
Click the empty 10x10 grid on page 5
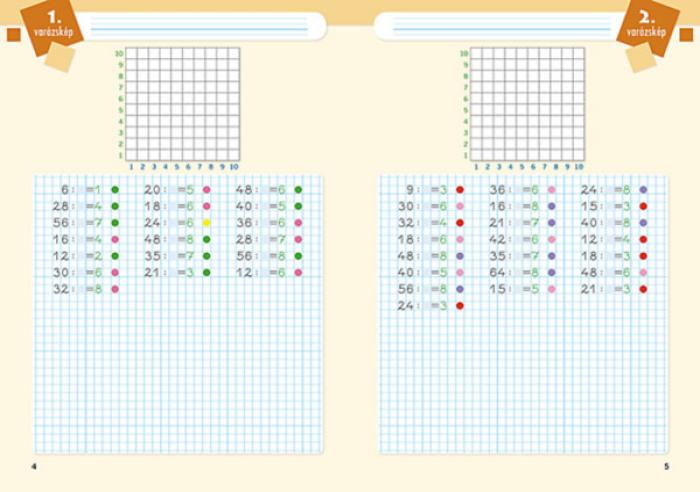[527, 104]
